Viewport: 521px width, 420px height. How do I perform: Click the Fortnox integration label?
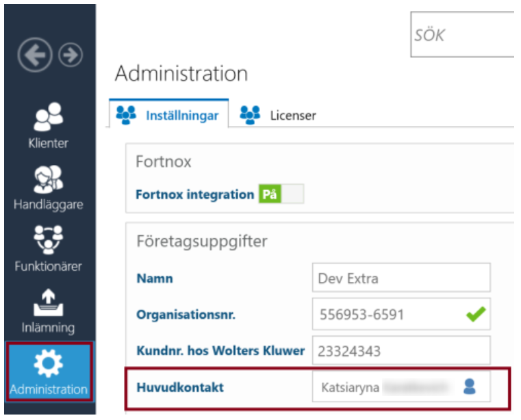click(195, 194)
